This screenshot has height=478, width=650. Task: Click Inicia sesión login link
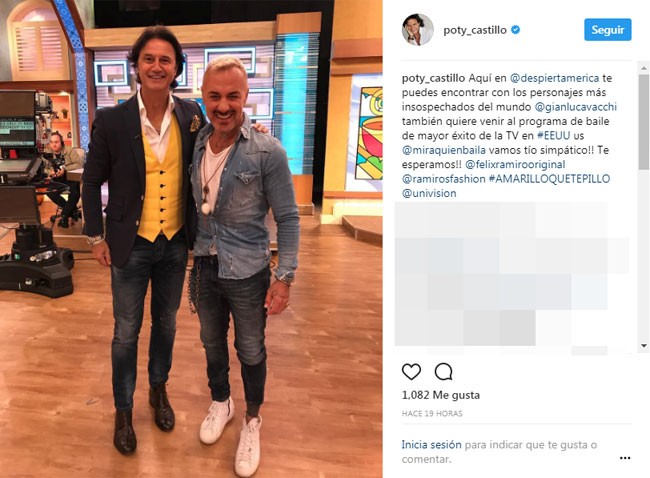(x=431, y=444)
